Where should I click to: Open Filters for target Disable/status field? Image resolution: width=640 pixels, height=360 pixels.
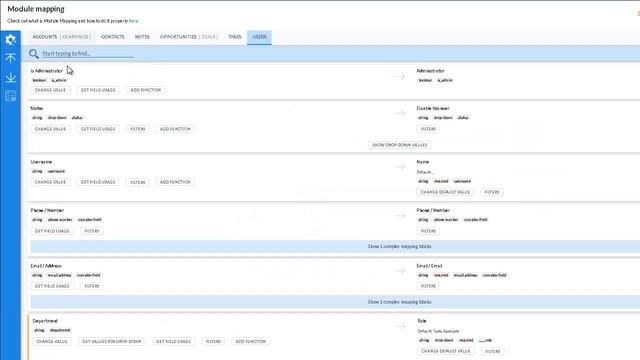pyautogui.click(x=428, y=129)
